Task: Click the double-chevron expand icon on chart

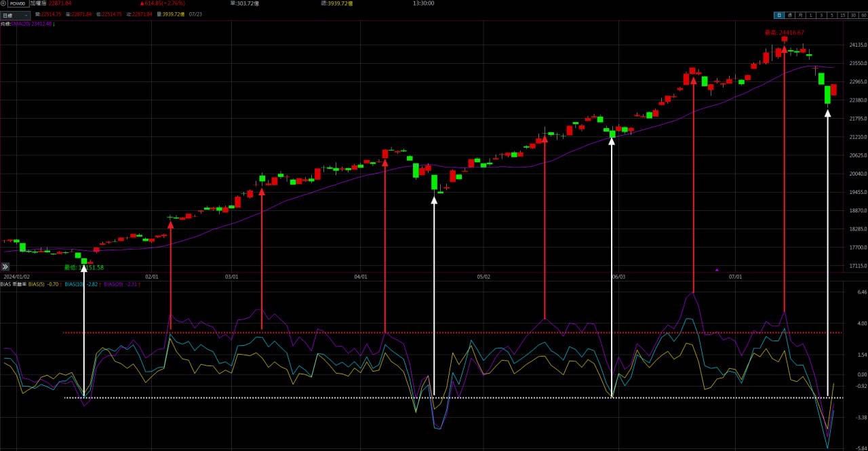Action: tap(6, 267)
